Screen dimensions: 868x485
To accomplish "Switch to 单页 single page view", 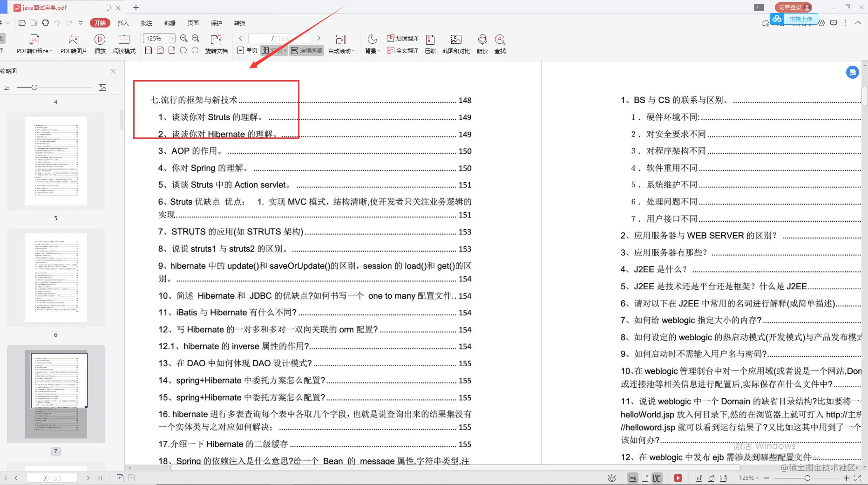I will tap(247, 50).
